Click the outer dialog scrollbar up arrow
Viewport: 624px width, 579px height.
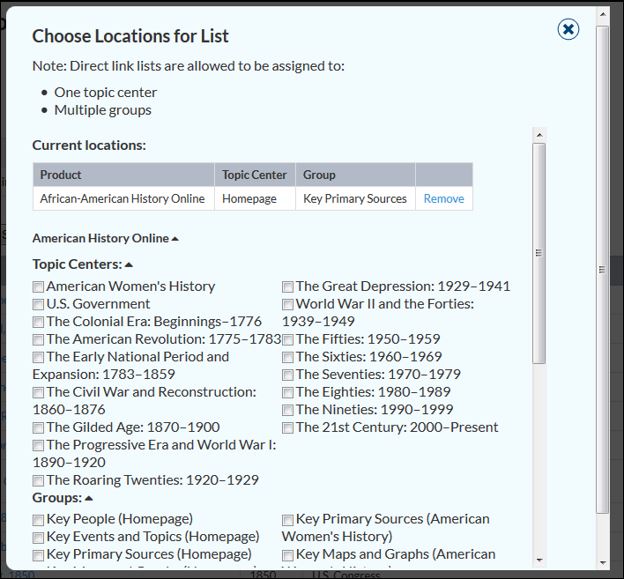(x=603, y=14)
